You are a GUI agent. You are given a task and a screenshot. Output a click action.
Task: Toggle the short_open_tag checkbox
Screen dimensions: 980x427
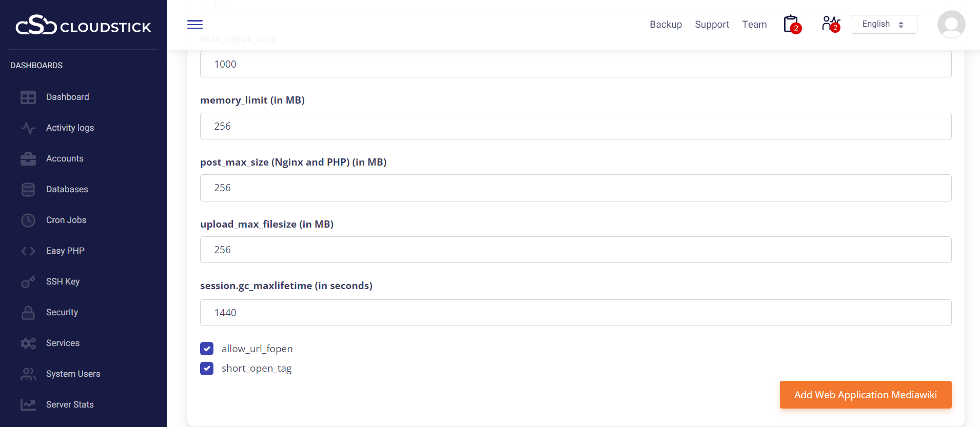(x=207, y=369)
